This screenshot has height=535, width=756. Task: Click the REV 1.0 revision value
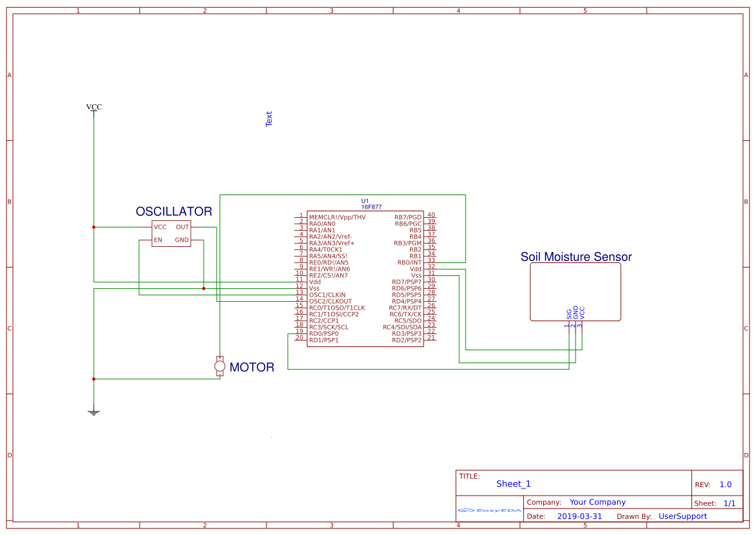[x=725, y=484]
